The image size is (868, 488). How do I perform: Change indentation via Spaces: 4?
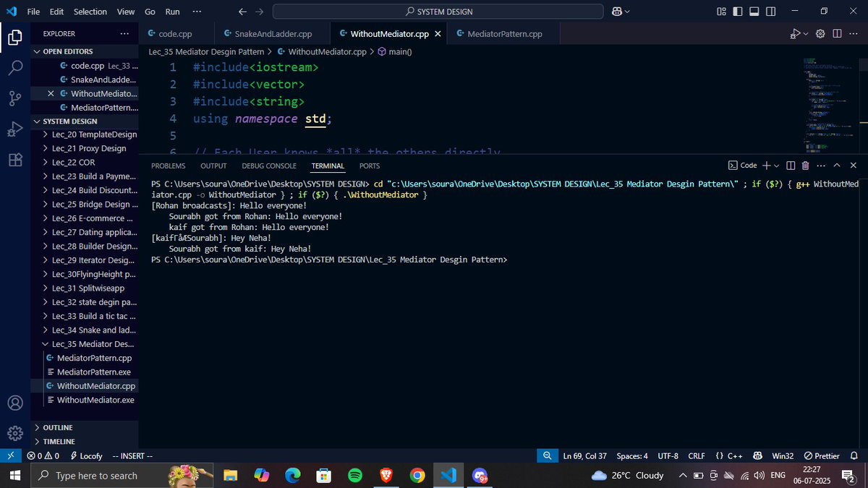click(x=632, y=456)
